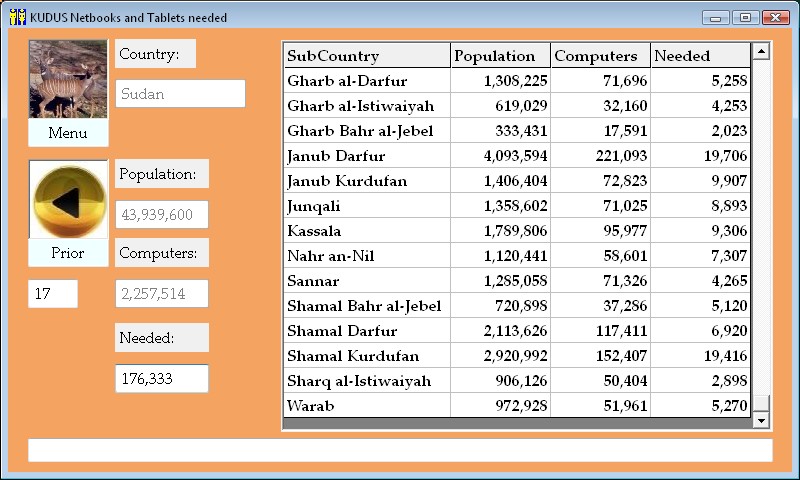
Task: Click the Needed field showing 176,333
Action: [162, 378]
